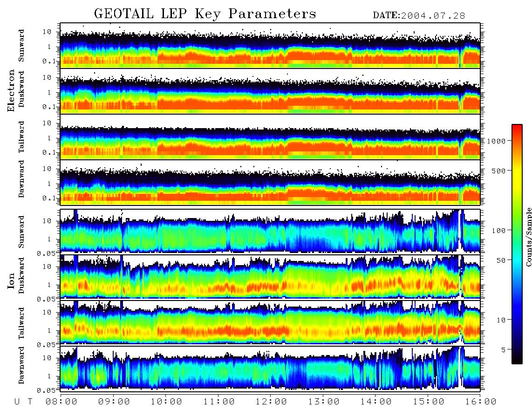Click the Ion Dawnward spectrogram panel
The image size is (532, 410).
(270, 368)
